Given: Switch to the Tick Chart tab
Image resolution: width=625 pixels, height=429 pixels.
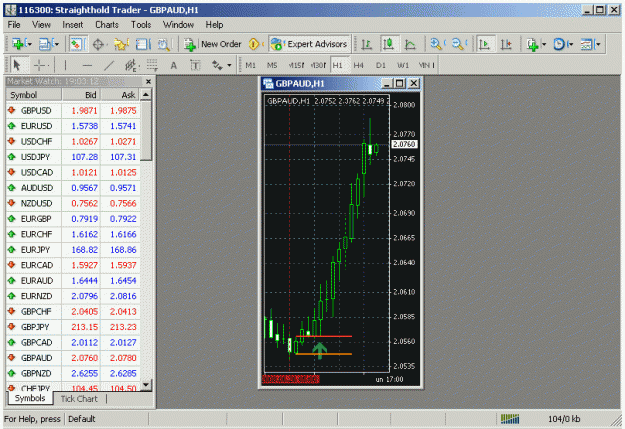Looking at the screenshot, I should (x=79, y=399).
